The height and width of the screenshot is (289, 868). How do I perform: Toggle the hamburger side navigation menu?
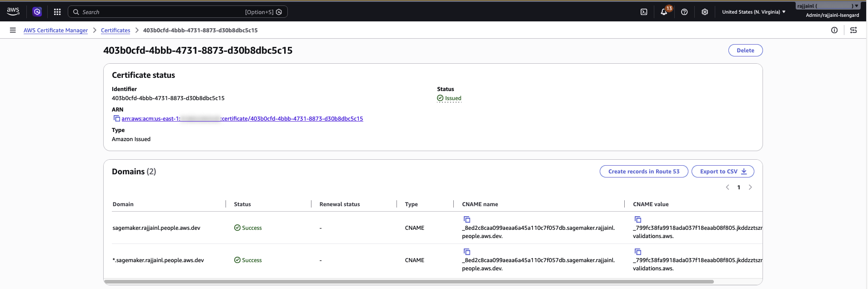13,30
